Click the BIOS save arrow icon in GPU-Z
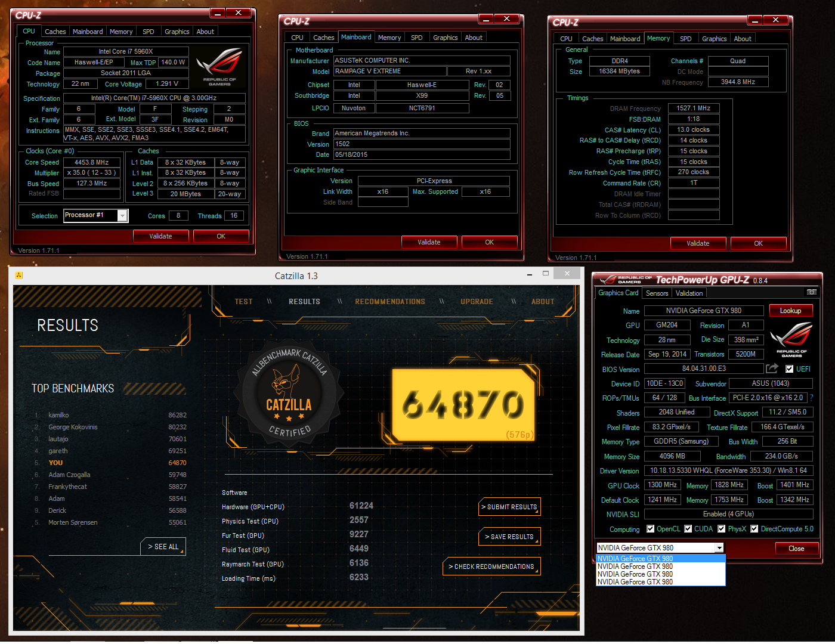The width and height of the screenshot is (835, 644). pyautogui.click(x=772, y=369)
